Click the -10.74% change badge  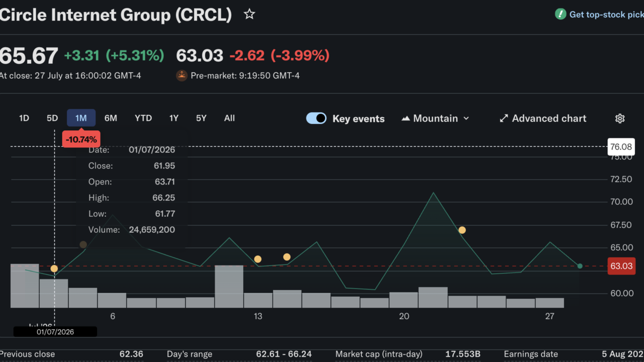point(81,139)
